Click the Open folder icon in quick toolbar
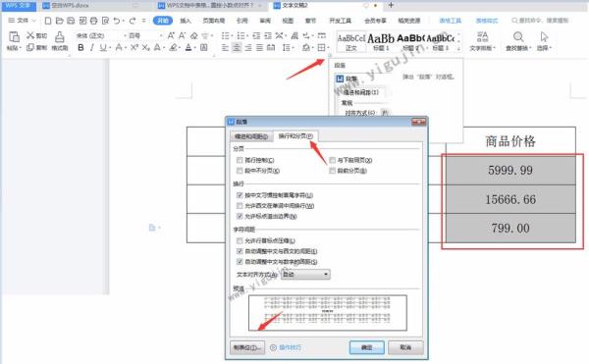This screenshot has width=589, height=364. 59,21
